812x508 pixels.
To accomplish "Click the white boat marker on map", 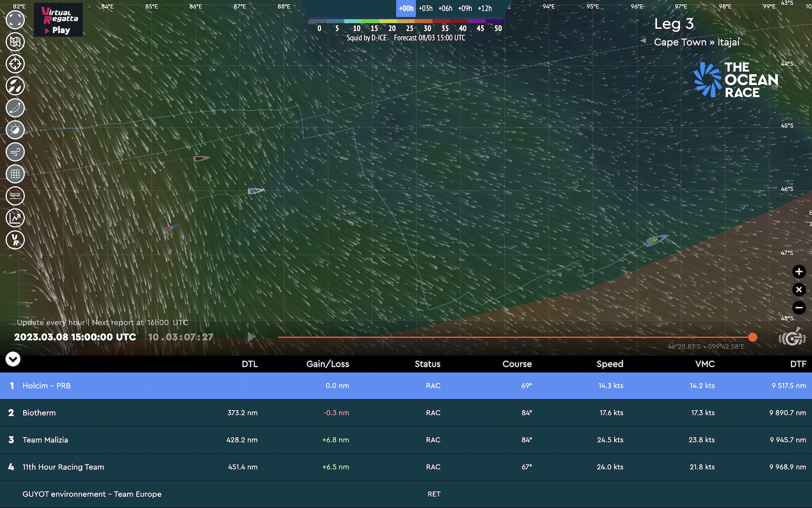I will pos(256,191).
